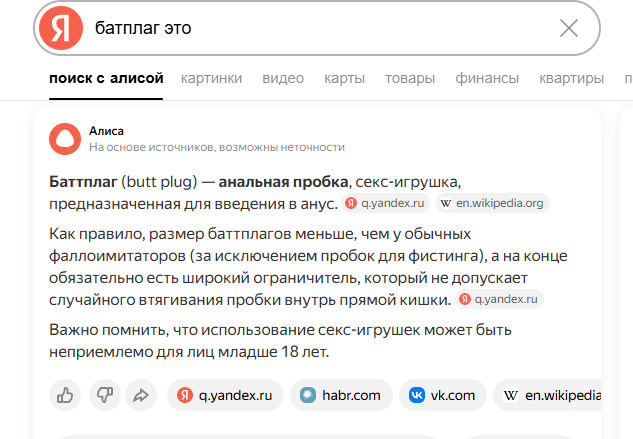Viewport: 633px width, 439px height.
Task: Go to the финансы tab
Action: pos(487,79)
